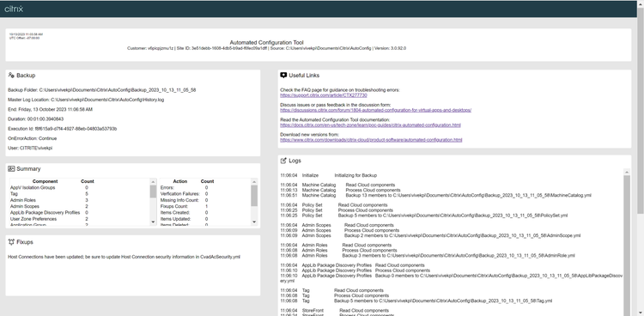Viewport: 644px width, 316px height.
Task: Click the Backup 3 members AdminRole.yml log line
Action: tap(428, 255)
